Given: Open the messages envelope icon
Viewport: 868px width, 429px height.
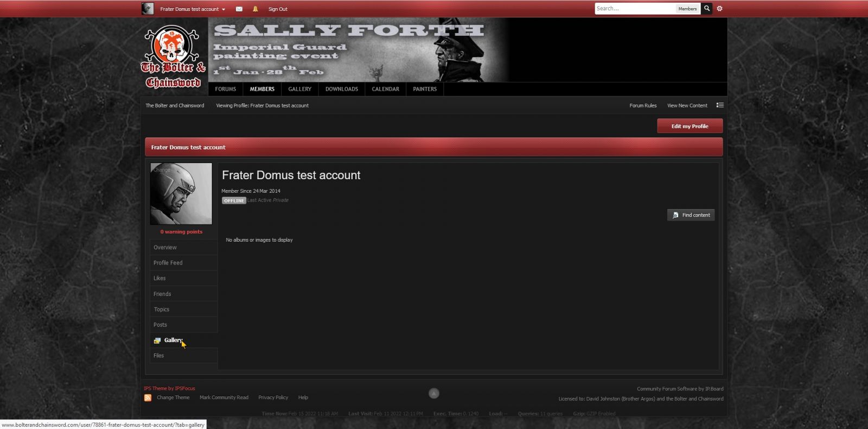Looking at the screenshot, I should 239,9.
